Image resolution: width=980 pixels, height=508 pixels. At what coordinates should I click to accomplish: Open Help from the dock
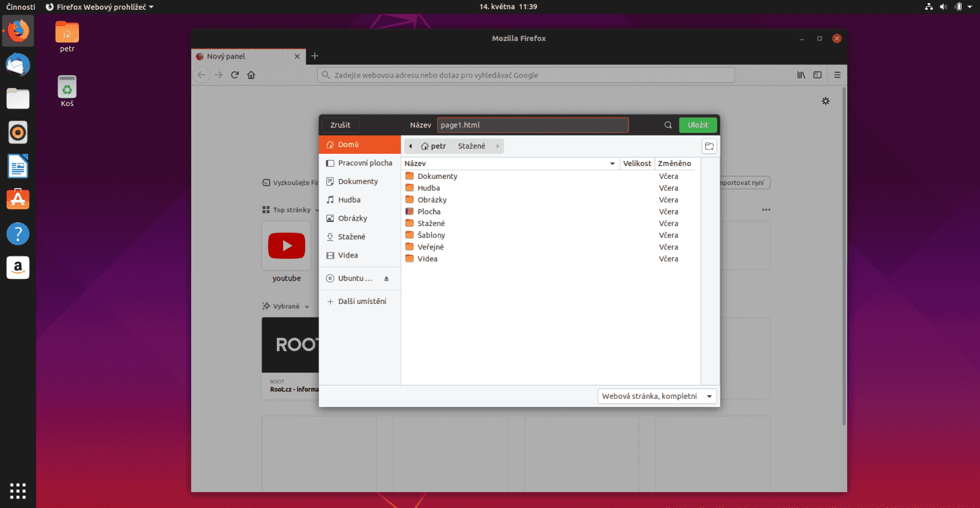tap(18, 233)
